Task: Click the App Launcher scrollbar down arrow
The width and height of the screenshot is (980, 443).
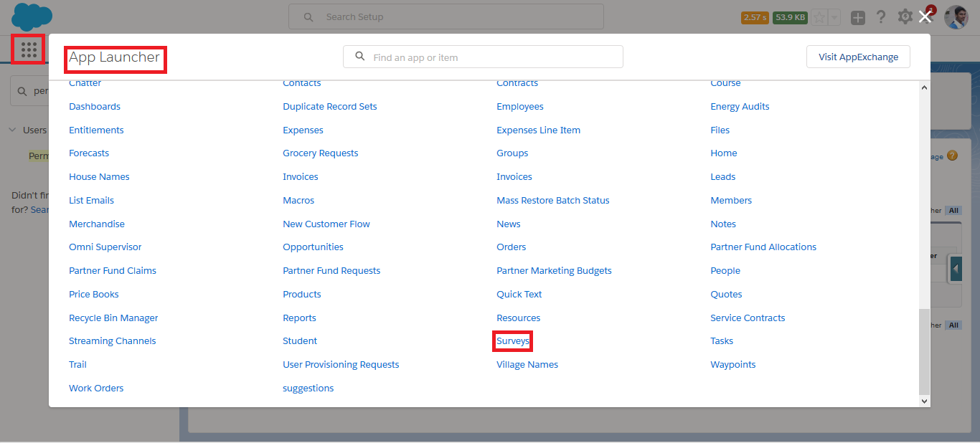Action: click(x=924, y=401)
